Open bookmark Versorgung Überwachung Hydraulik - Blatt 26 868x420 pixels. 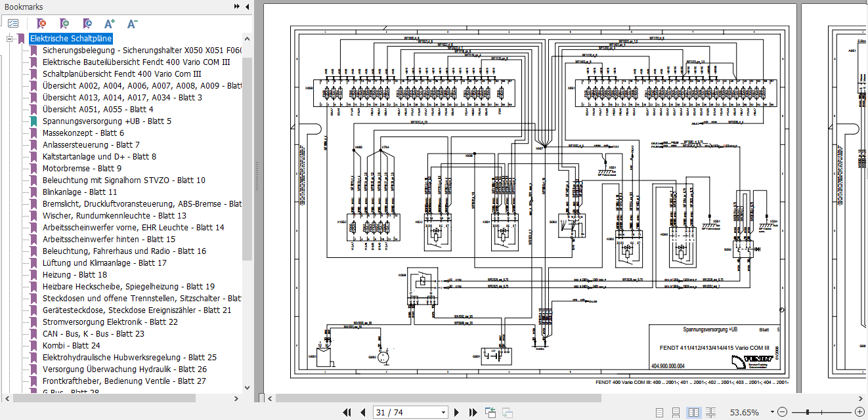point(124,369)
